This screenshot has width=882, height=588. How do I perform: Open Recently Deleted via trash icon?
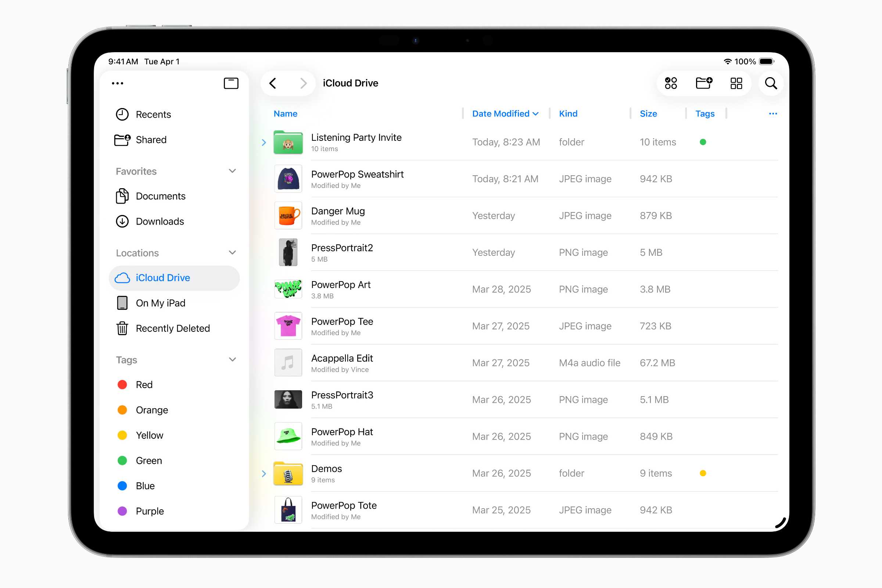pyautogui.click(x=173, y=328)
